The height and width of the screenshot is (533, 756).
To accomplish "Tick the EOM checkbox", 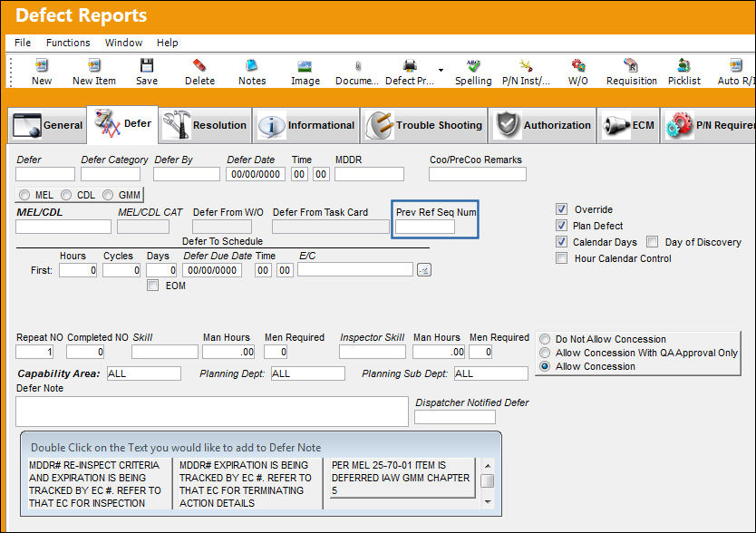I will tap(153, 285).
